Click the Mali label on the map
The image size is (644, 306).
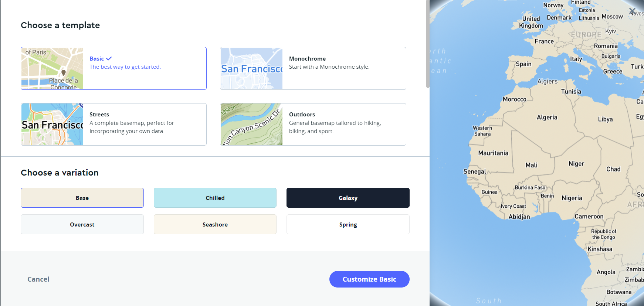point(531,165)
